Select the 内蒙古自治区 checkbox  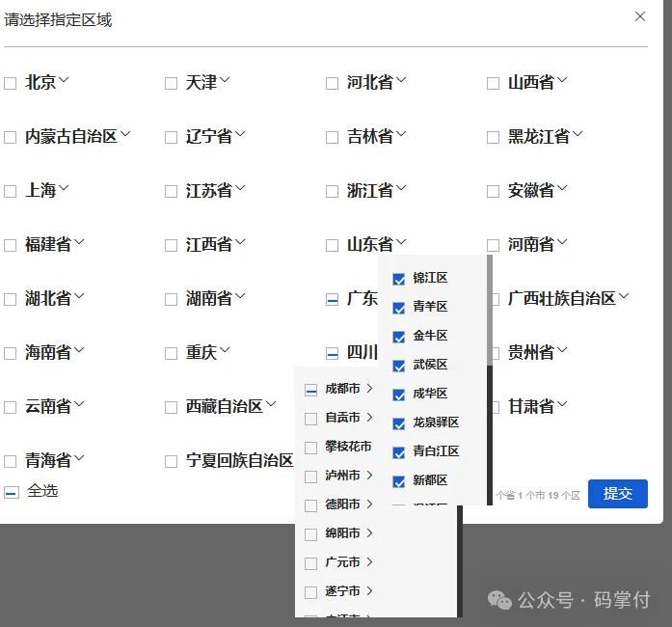[x=11, y=137]
